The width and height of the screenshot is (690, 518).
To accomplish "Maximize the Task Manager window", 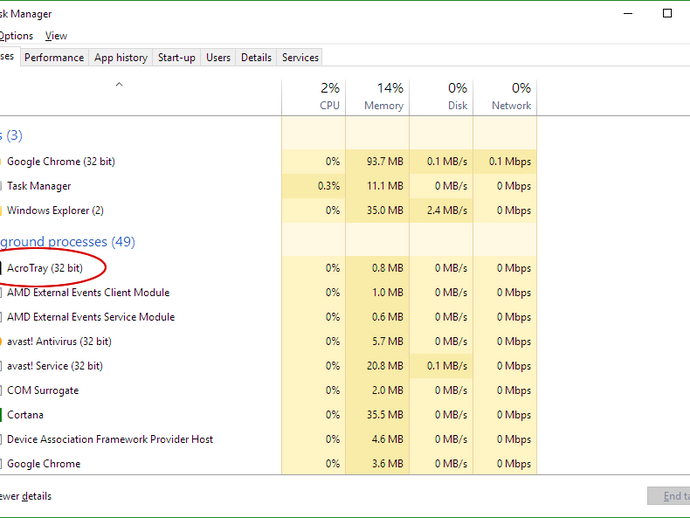I will point(667,14).
